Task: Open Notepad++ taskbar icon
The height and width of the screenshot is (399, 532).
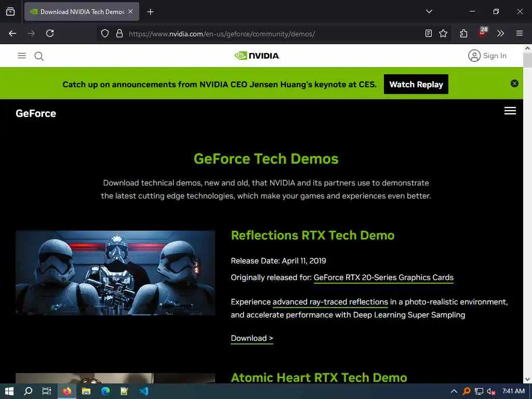Action: pos(125,391)
